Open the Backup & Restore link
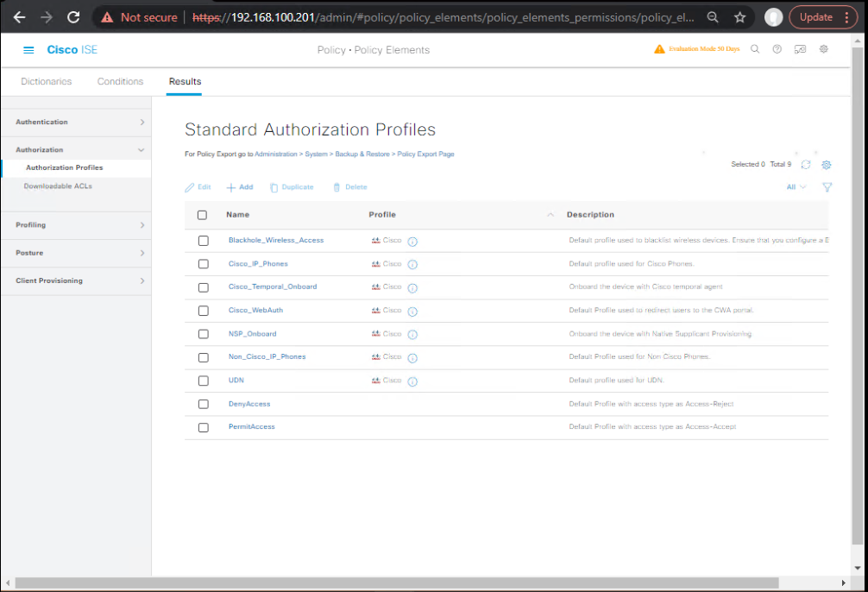The width and height of the screenshot is (868, 592). 362,154
